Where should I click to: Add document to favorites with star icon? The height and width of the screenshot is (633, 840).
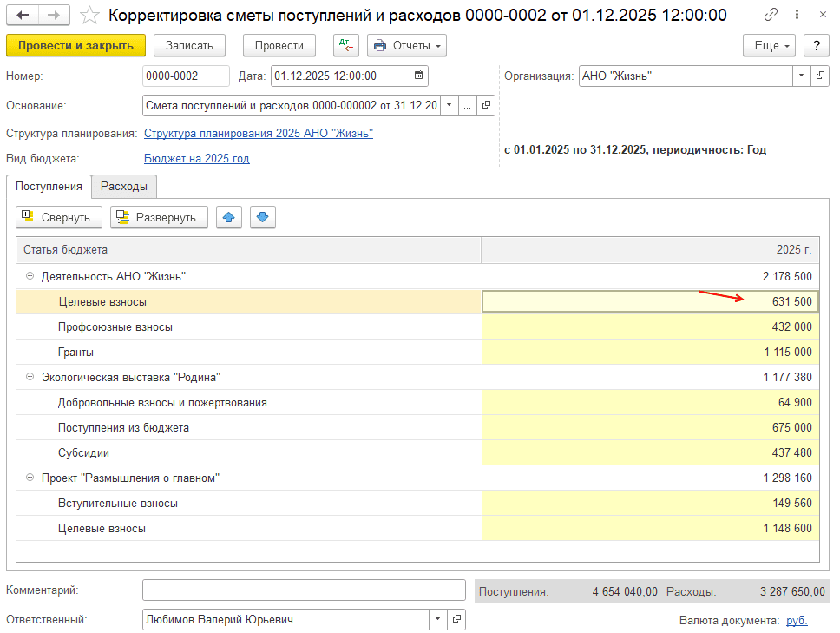[x=89, y=16]
